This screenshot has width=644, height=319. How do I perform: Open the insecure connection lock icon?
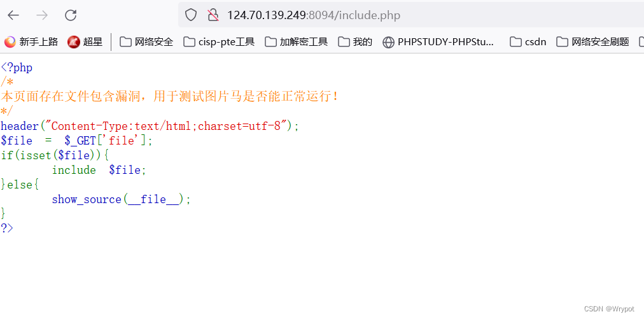click(213, 15)
